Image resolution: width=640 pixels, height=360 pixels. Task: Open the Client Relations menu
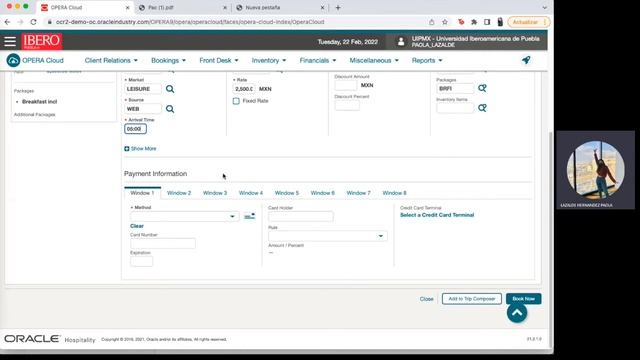tap(111, 60)
